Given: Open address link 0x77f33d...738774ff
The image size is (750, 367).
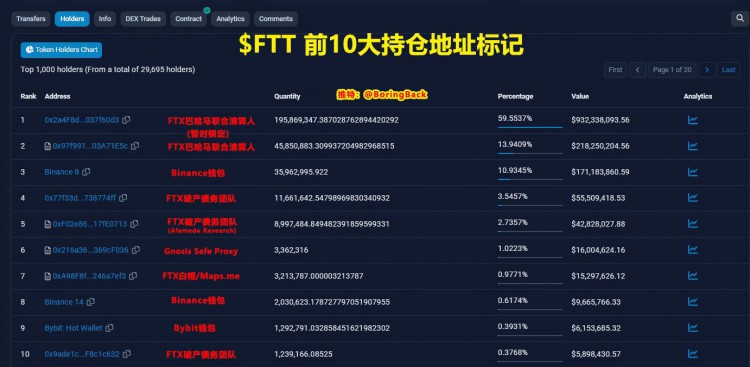Looking at the screenshot, I should point(80,198).
